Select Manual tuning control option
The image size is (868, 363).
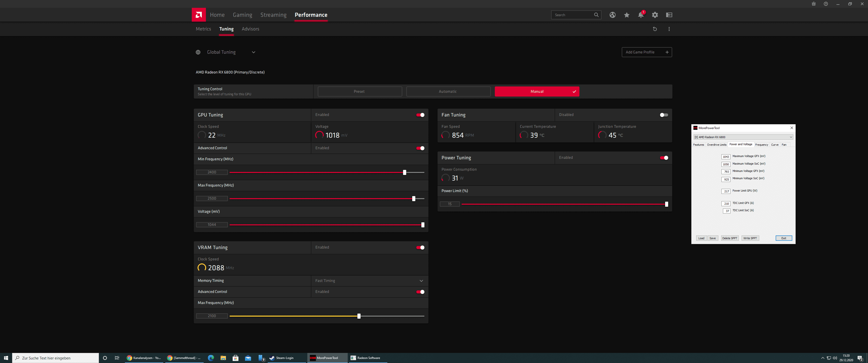537,92
